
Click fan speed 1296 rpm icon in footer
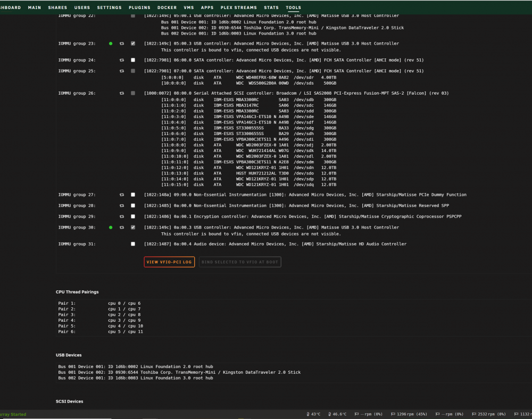393,414
